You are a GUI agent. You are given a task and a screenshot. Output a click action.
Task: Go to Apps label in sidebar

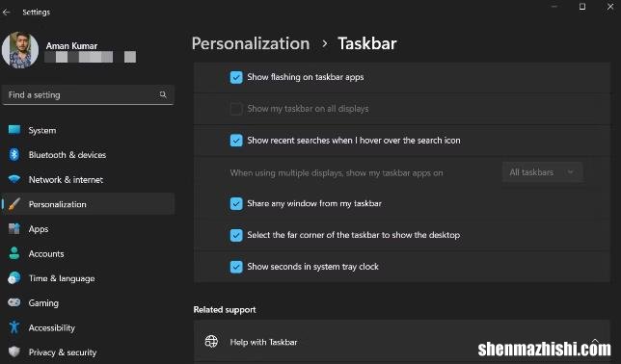(x=39, y=229)
